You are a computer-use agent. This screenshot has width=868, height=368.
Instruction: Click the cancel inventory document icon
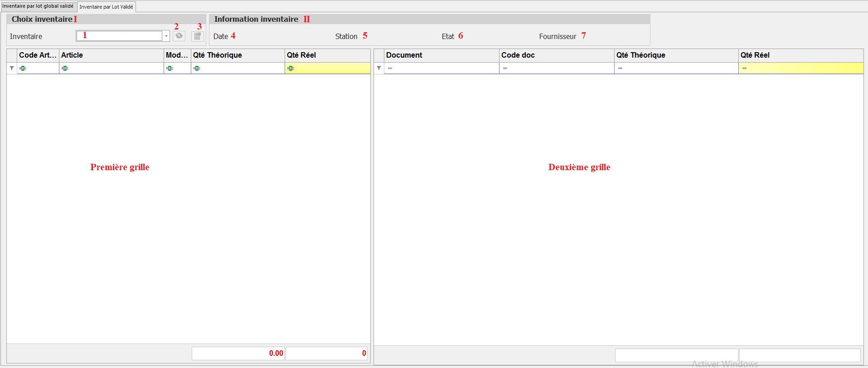pos(198,36)
